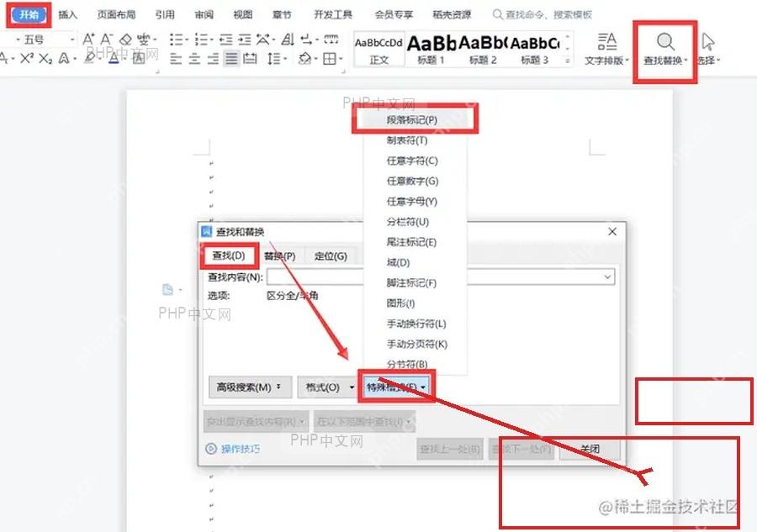Viewport: 757px width, 532px height.
Task: Open the 文字排版 tool
Action: pos(606,48)
